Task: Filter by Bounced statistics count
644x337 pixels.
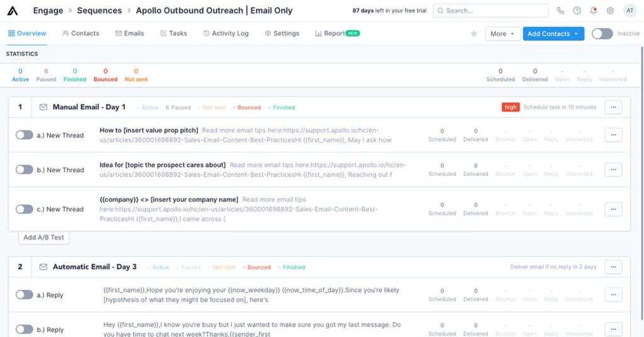Action: pyautogui.click(x=105, y=75)
